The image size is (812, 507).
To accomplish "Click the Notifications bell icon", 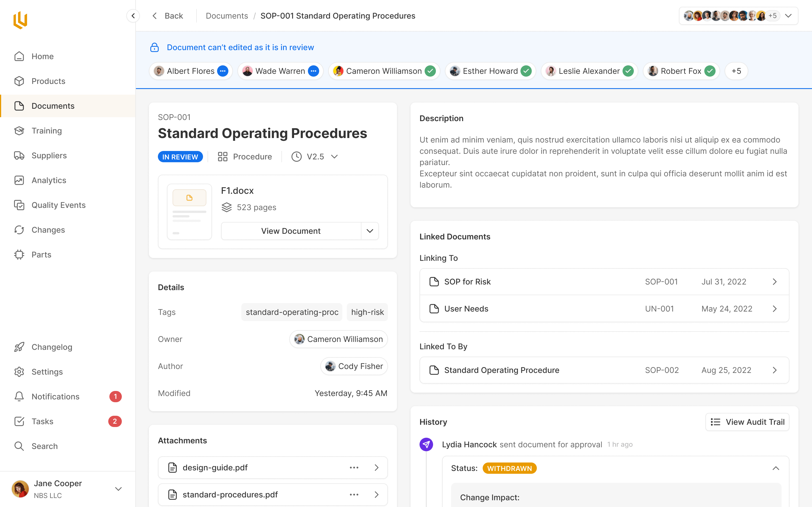I will click(x=19, y=396).
